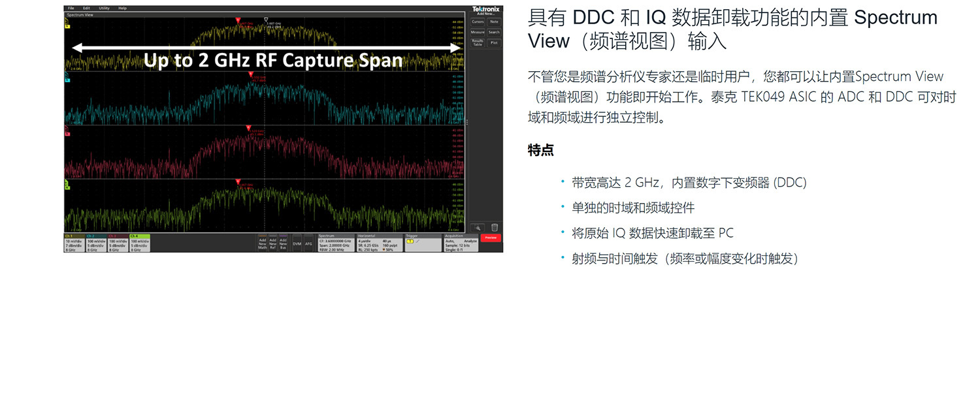Open the Help menu
Image resolution: width=980 pixels, height=406 pixels.
[x=122, y=8]
